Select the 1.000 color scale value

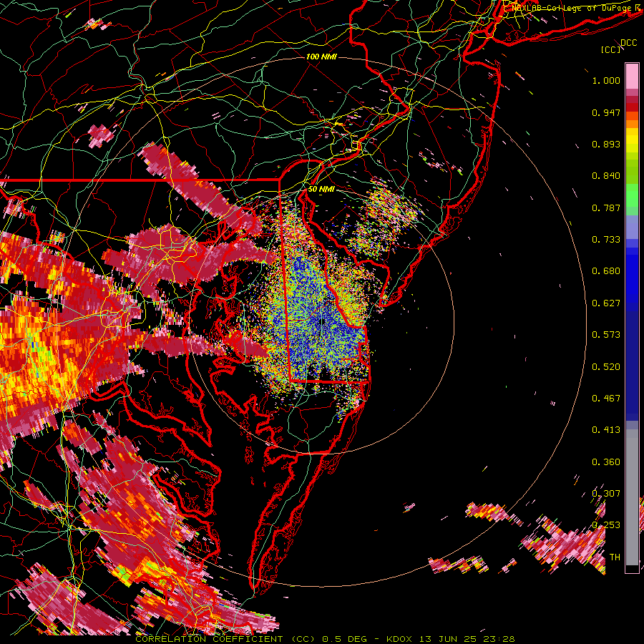pos(606,80)
